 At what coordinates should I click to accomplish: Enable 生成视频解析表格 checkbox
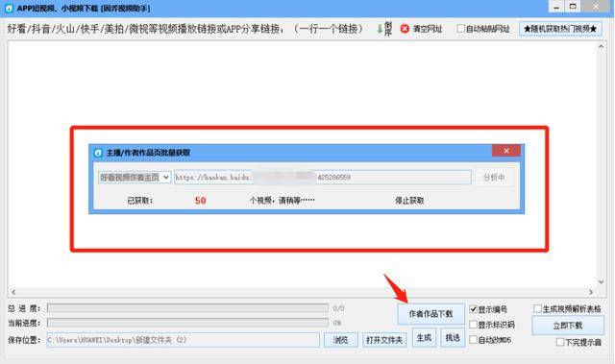pos(537,308)
